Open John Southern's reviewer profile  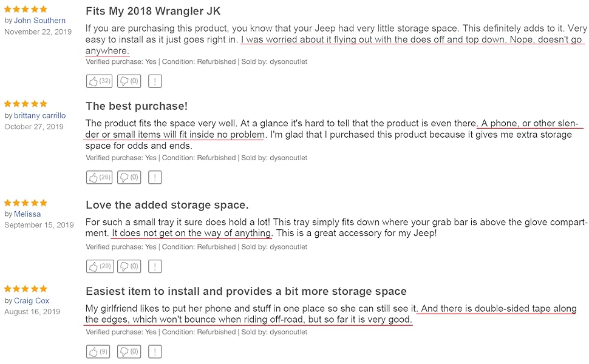click(39, 21)
